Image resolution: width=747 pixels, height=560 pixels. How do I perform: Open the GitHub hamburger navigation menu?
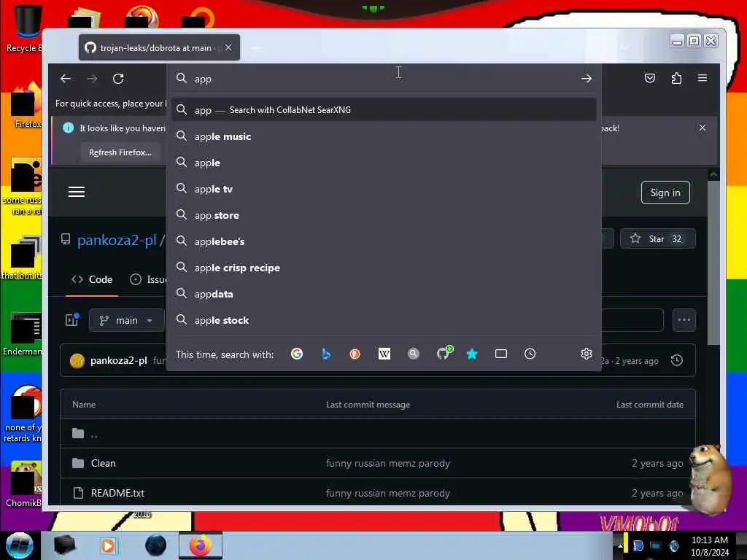pos(76,192)
